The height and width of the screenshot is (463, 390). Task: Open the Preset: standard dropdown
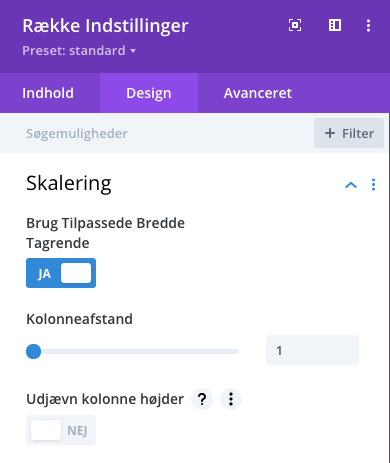pos(79,51)
